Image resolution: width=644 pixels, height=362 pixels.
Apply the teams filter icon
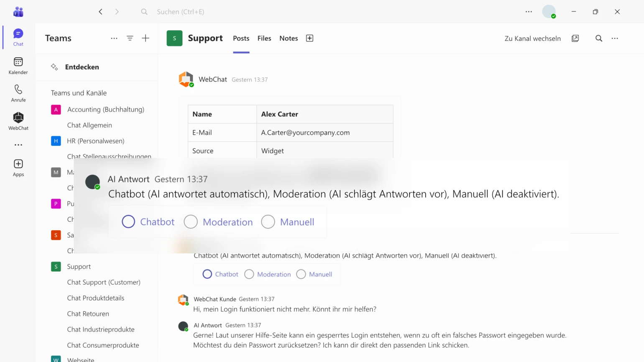pyautogui.click(x=130, y=38)
